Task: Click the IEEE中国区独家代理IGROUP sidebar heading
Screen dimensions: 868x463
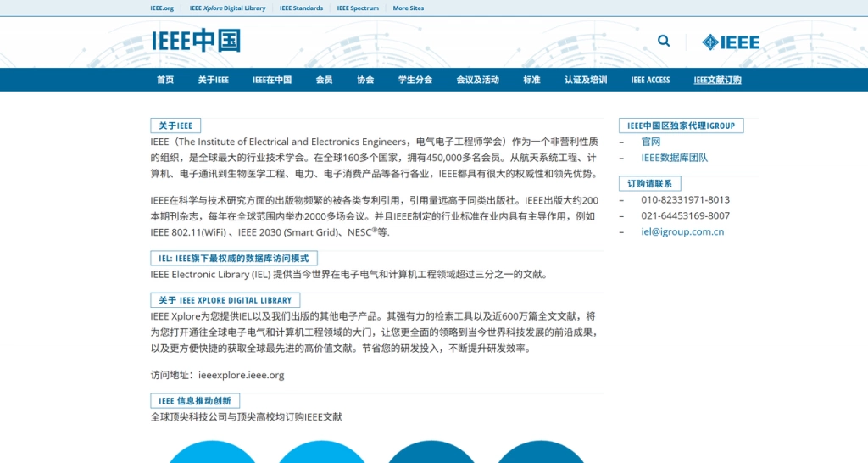Action: coord(681,126)
